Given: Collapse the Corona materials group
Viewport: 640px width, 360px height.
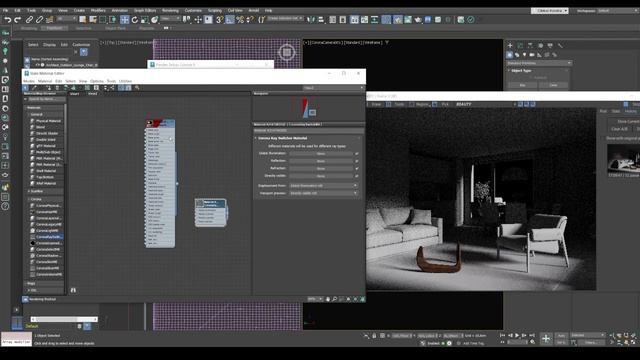Looking at the screenshot, I should pyautogui.click(x=29, y=199).
